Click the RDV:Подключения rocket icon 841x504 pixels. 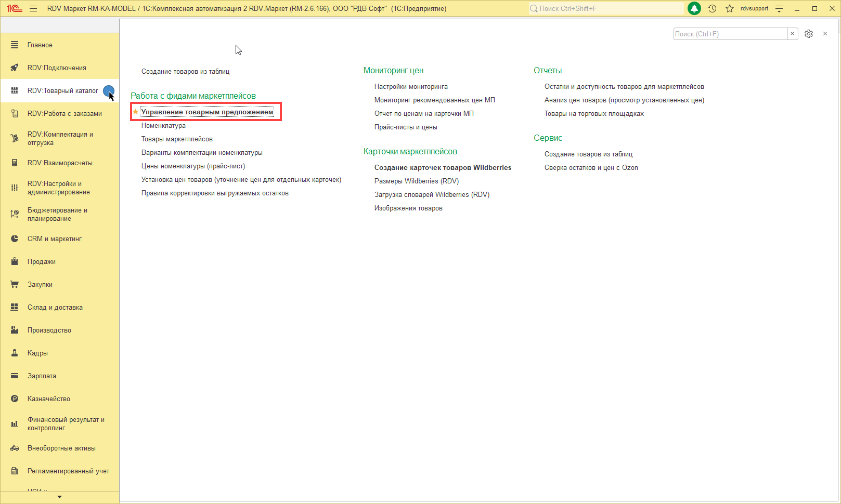pyautogui.click(x=15, y=68)
